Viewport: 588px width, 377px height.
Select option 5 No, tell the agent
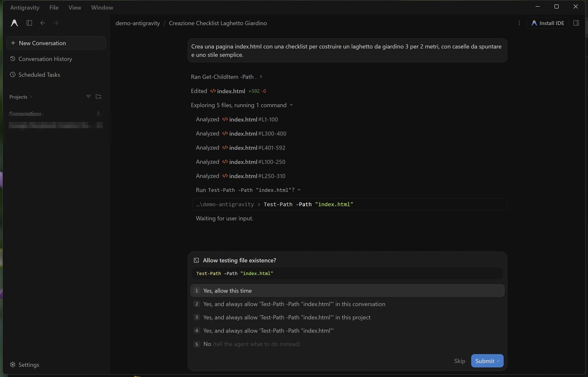click(x=347, y=344)
